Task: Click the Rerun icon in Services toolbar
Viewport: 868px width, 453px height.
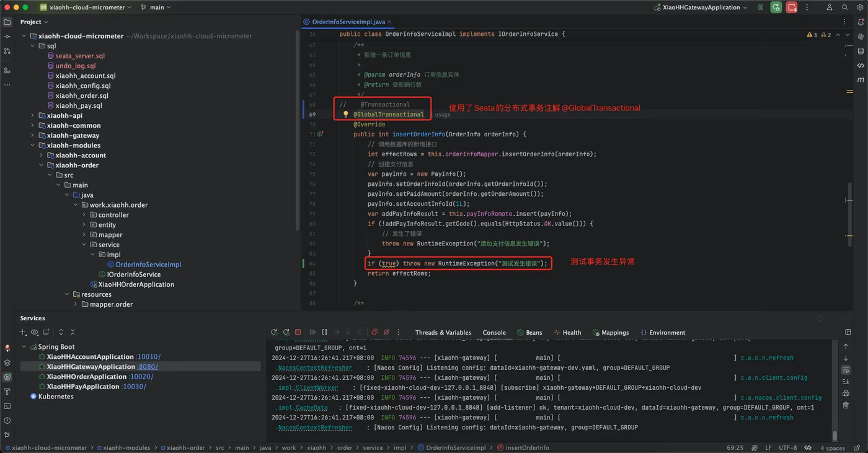Action: click(274, 332)
